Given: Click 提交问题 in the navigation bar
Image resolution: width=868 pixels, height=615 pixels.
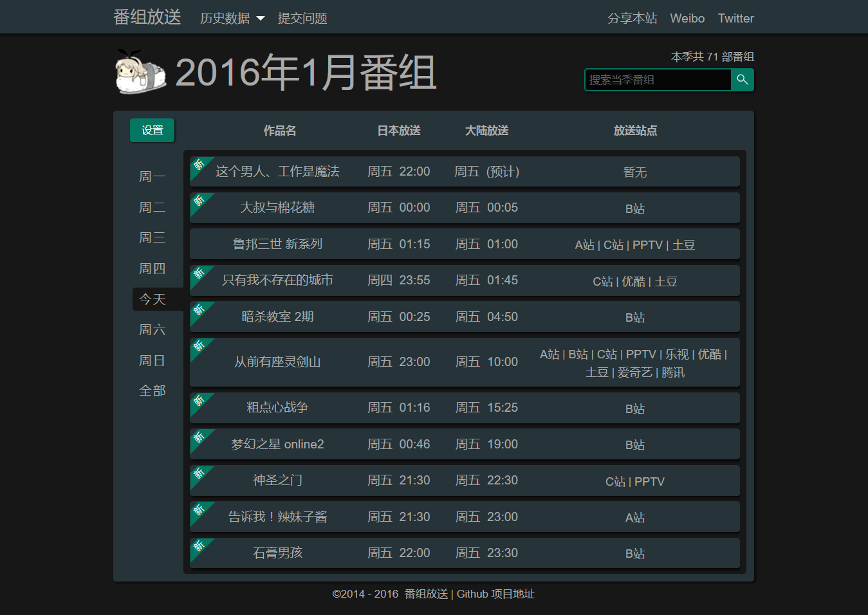Looking at the screenshot, I should pyautogui.click(x=302, y=18).
